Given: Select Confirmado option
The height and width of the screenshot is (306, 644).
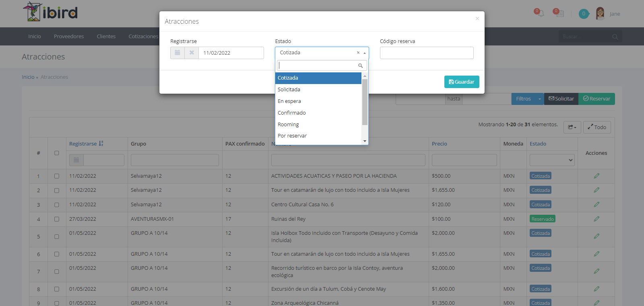Looking at the screenshot, I should (x=318, y=113).
